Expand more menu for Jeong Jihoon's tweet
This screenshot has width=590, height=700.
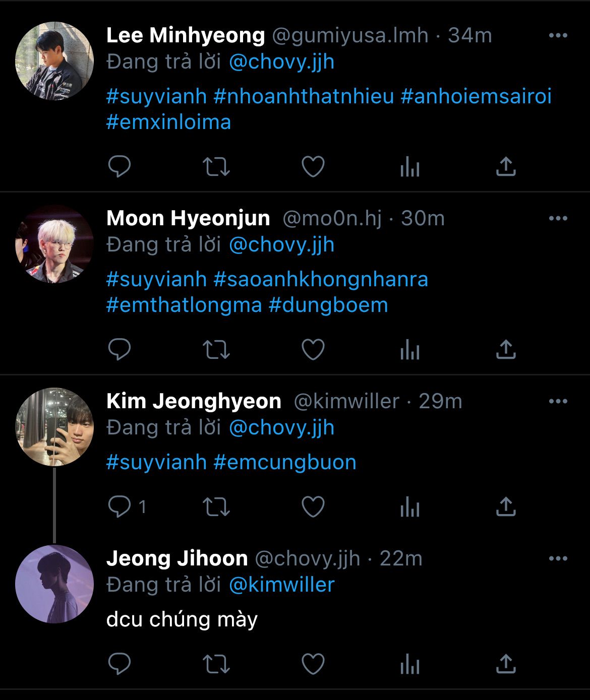558,558
